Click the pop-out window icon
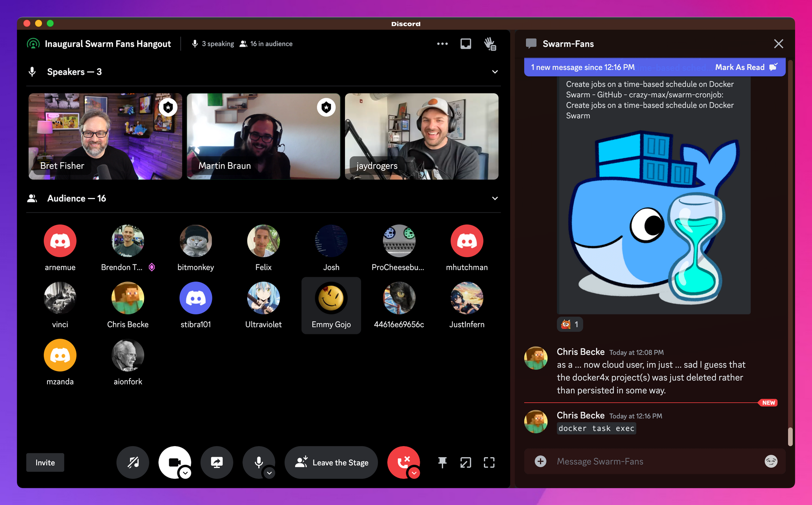Viewport: 812px width, 505px height. pos(466,462)
